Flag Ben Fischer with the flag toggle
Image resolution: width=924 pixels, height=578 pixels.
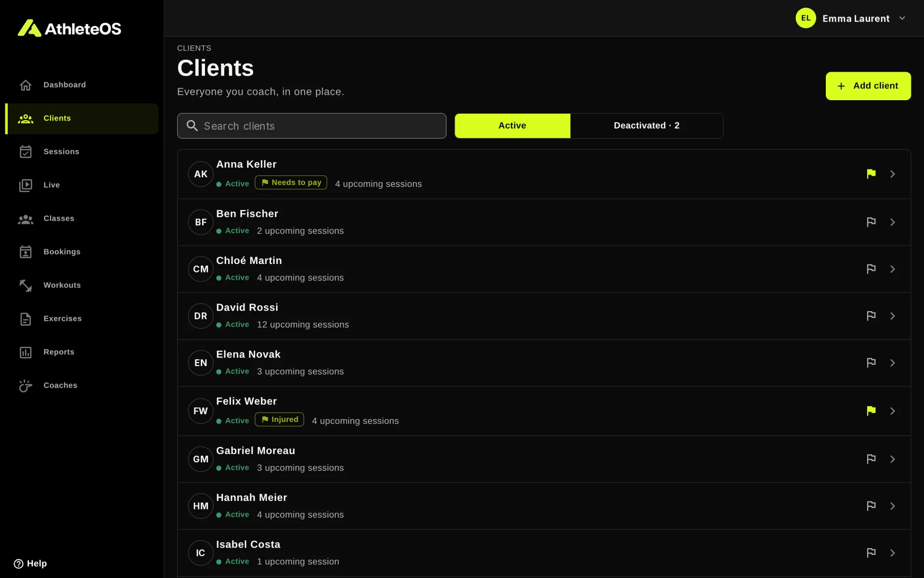tap(871, 222)
